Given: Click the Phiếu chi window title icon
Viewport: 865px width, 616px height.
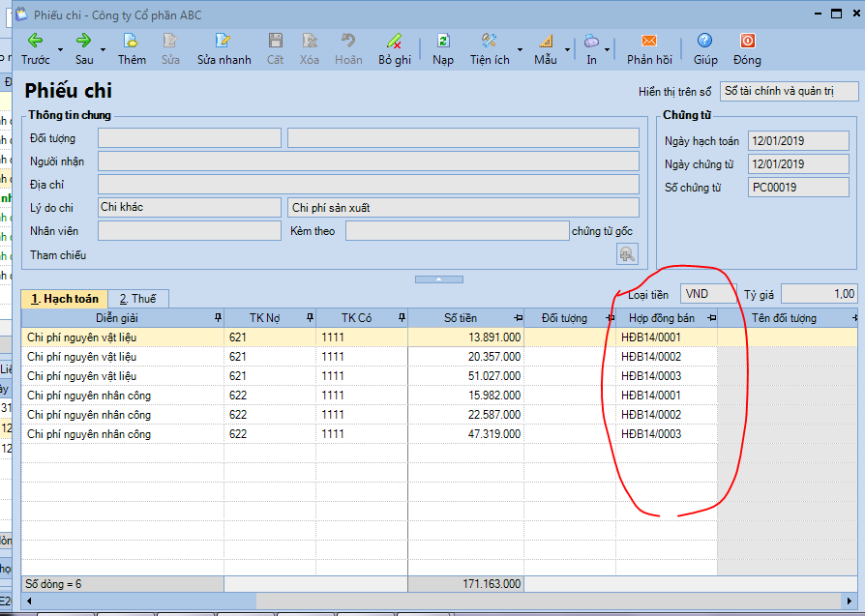Looking at the screenshot, I should coord(21,14).
